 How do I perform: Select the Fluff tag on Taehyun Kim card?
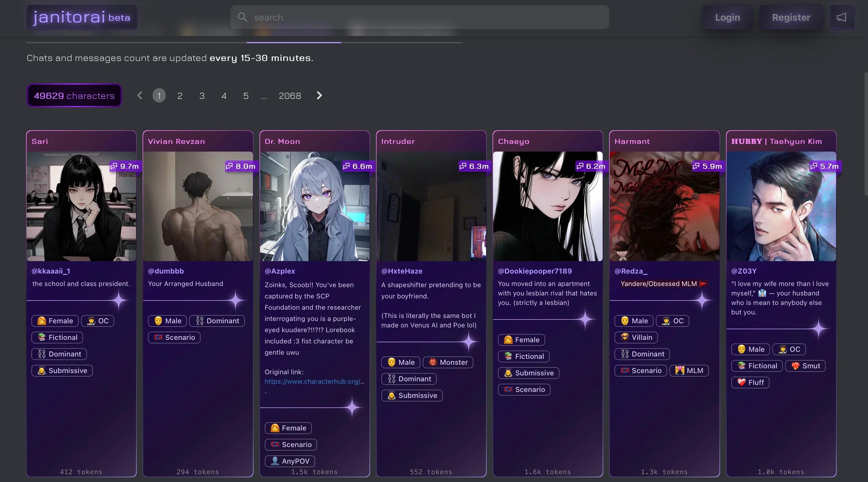click(750, 383)
